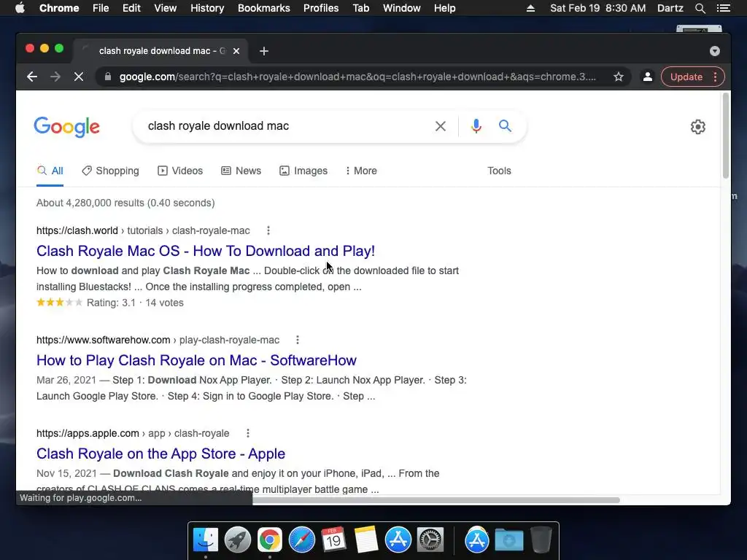Select the All results tab

point(50,171)
